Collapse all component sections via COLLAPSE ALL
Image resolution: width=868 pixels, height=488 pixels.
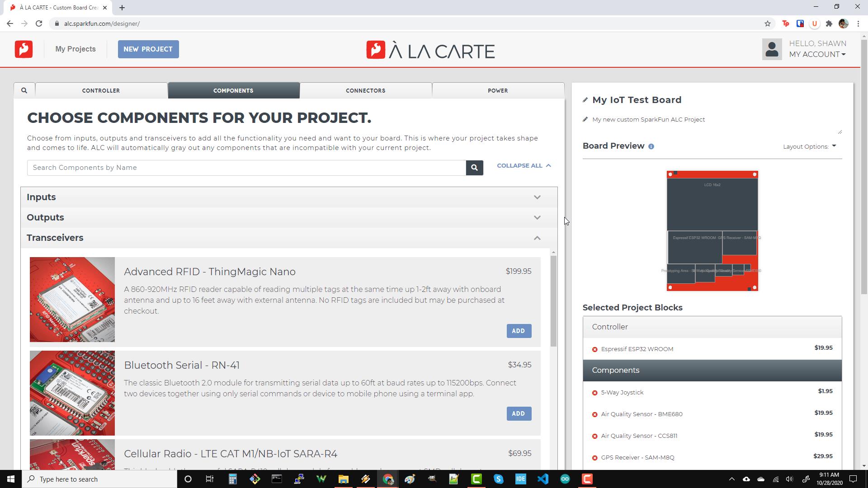(524, 166)
